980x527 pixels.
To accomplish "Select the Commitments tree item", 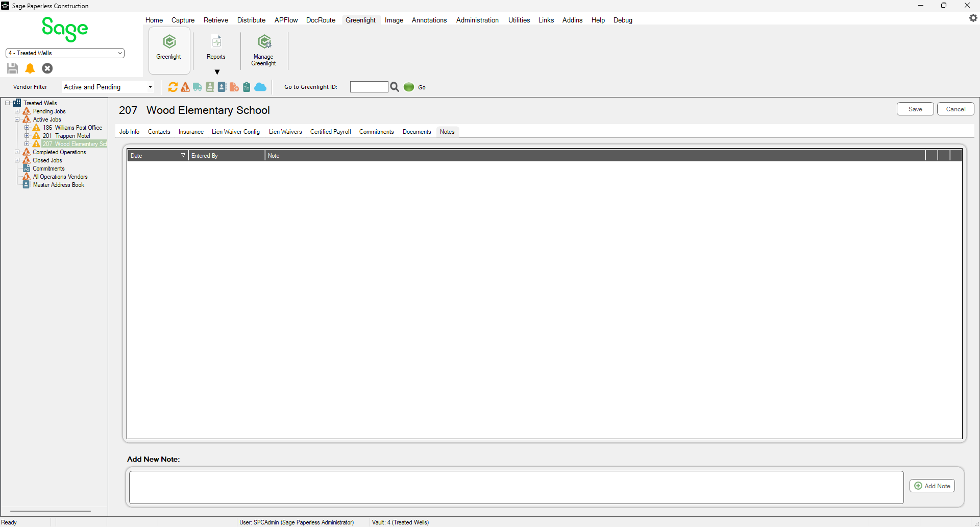I will tap(48, 169).
